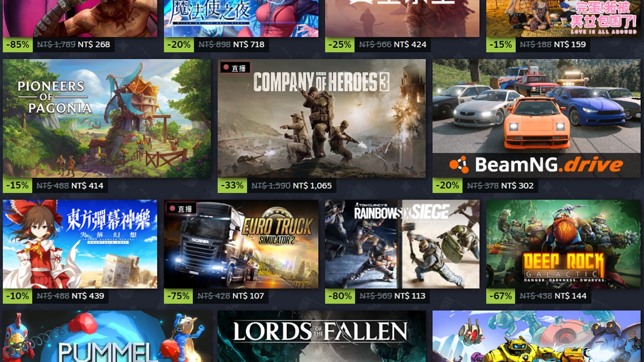Open the Lords of the Fallen banner

[321, 336]
